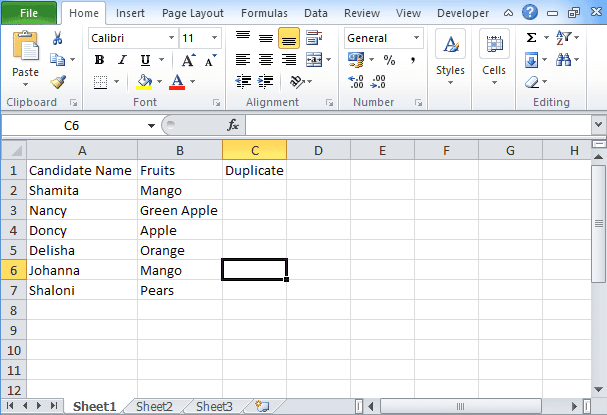The width and height of the screenshot is (607, 415).
Task: Click the Middle Align icon
Action: pyautogui.click(x=266, y=38)
